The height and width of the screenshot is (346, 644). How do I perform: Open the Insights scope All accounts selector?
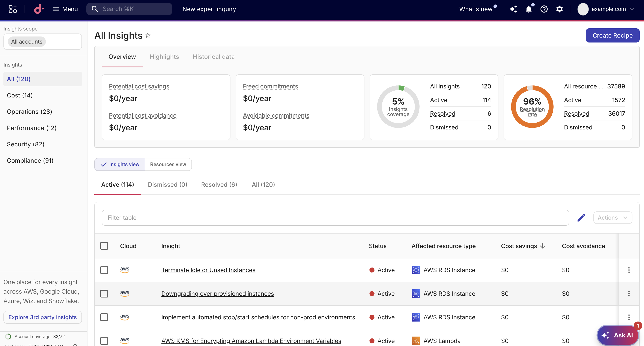42,42
